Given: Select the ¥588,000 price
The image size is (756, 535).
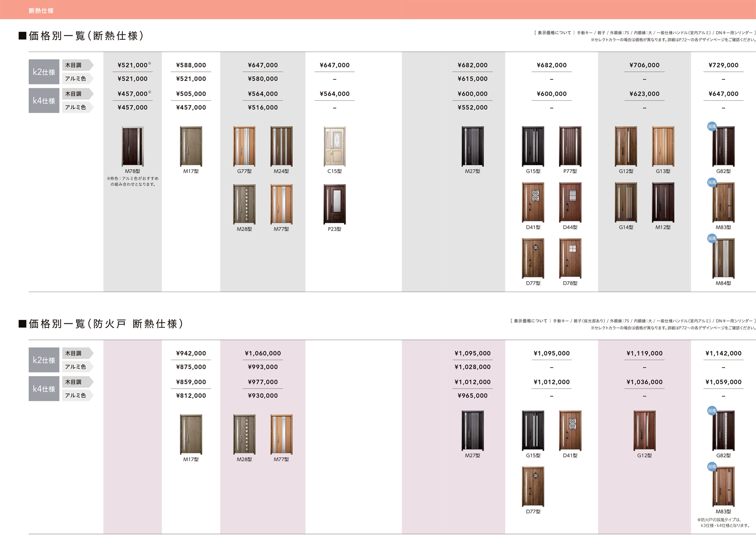Looking at the screenshot, I should (x=191, y=65).
